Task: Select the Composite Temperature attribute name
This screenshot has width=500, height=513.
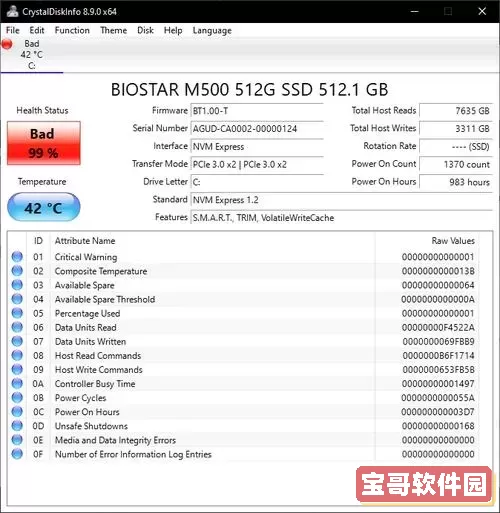Action: [x=101, y=271]
